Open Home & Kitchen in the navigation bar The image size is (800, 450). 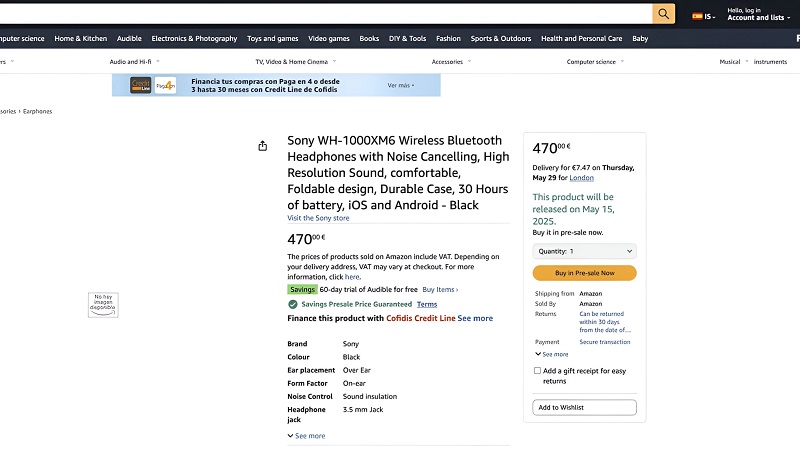click(81, 39)
